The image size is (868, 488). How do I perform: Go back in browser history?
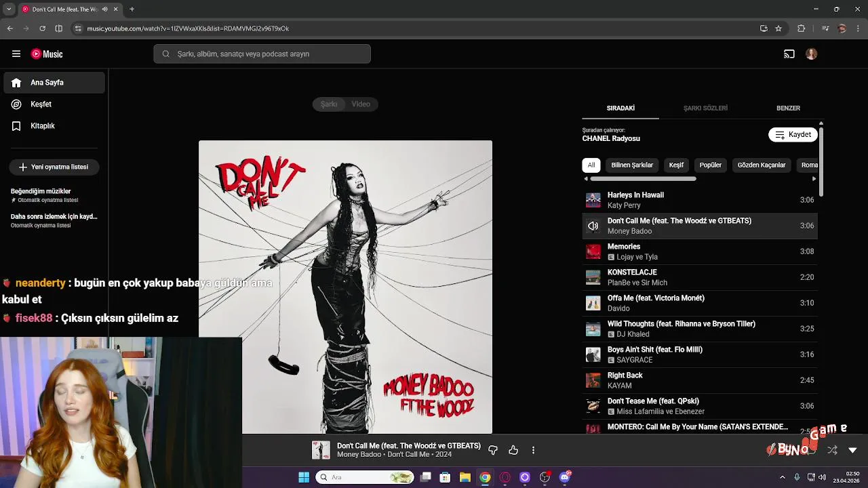click(10, 28)
